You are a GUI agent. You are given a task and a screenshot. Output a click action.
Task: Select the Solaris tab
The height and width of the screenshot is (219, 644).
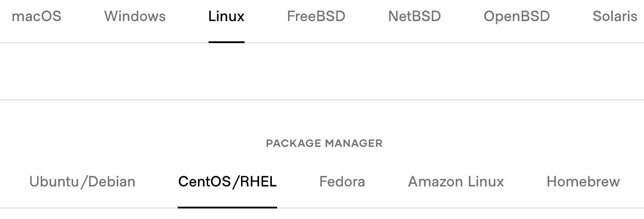615,17
